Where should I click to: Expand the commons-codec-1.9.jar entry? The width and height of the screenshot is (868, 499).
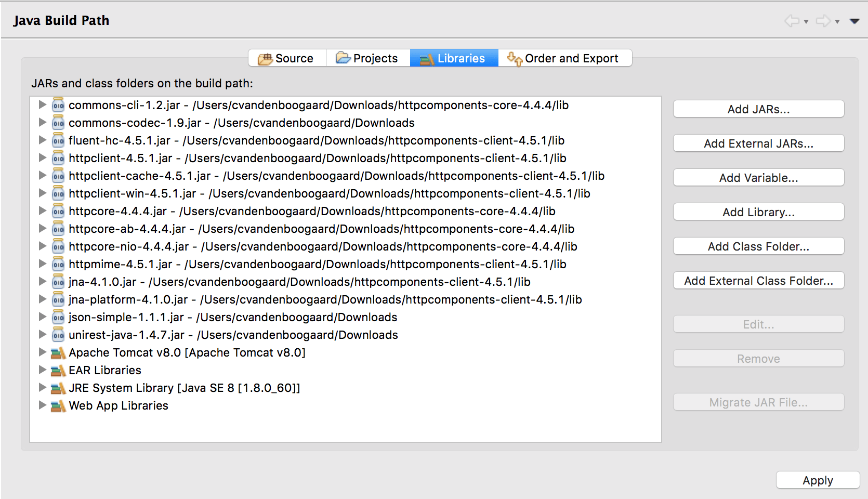coord(43,122)
